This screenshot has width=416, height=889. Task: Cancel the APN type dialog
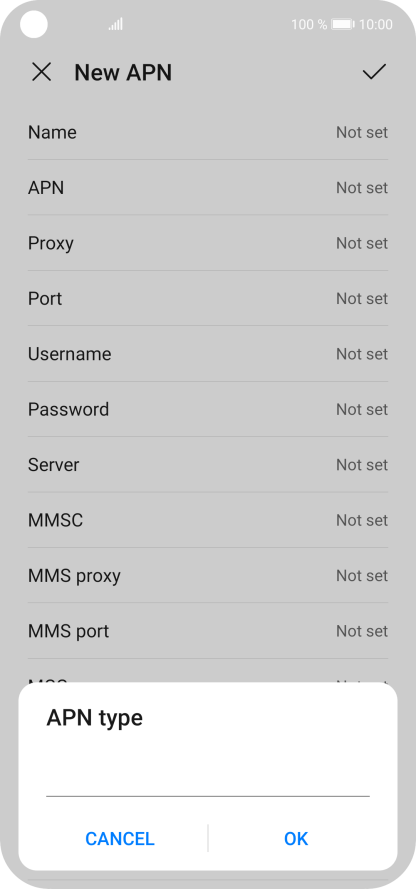coord(120,839)
